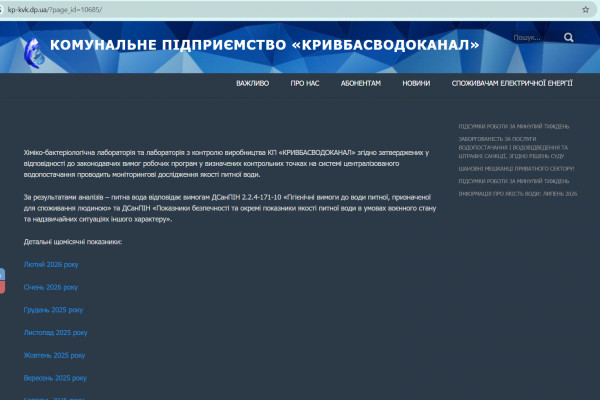Open the Вересень 2025 року report
Viewport: 600px width, 400px height.
55,378
